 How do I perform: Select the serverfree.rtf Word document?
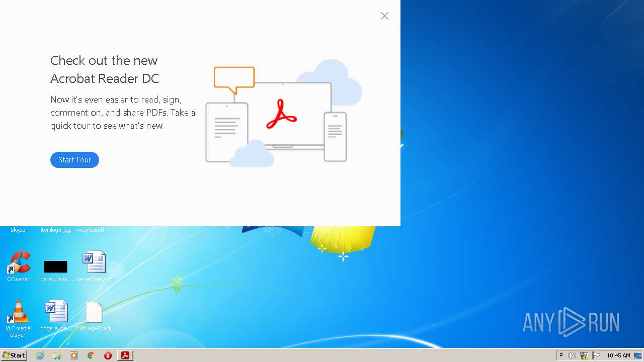click(x=94, y=266)
